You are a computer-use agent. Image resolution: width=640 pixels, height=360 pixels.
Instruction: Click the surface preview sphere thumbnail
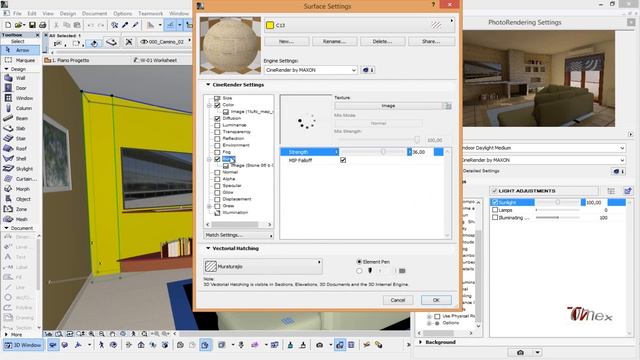(x=230, y=45)
